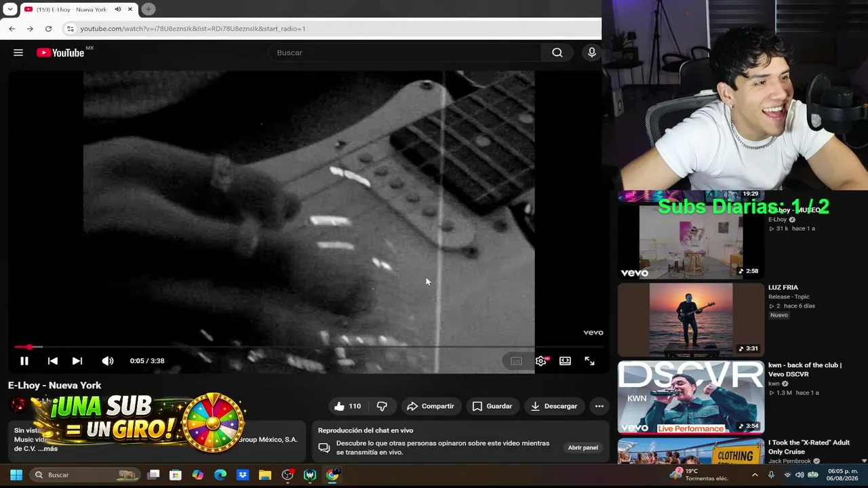The height and width of the screenshot is (488, 868).
Task: Open the X-Rated Adult Only Cruise video
Action: (x=809, y=447)
